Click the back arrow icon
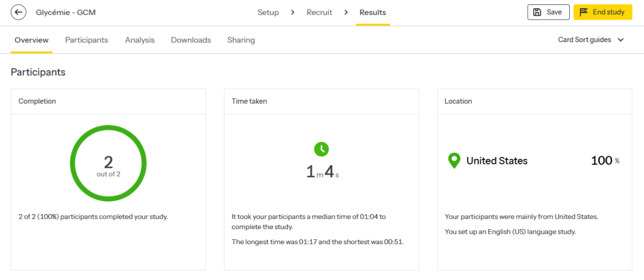The image size is (644, 280). click(19, 13)
